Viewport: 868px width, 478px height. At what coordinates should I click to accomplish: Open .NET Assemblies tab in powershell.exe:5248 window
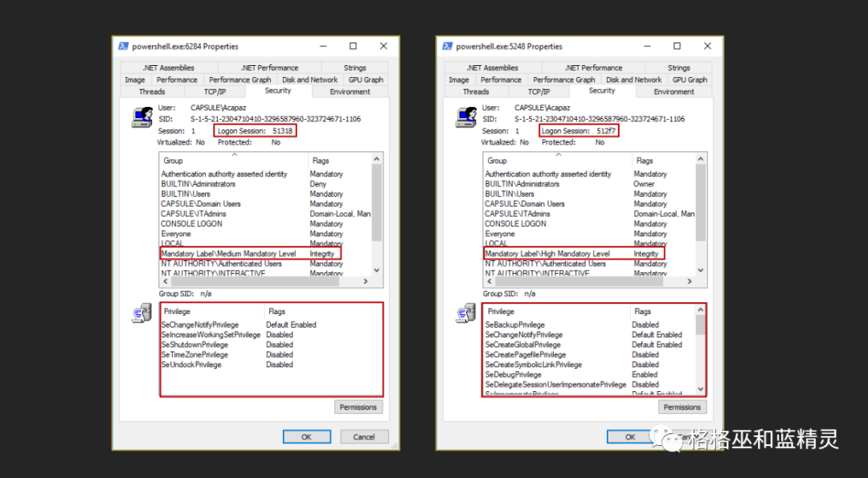coord(492,67)
